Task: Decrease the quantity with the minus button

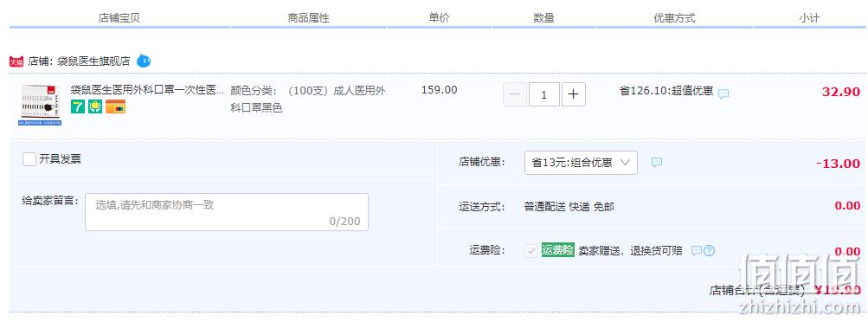Action: click(515, 94)
